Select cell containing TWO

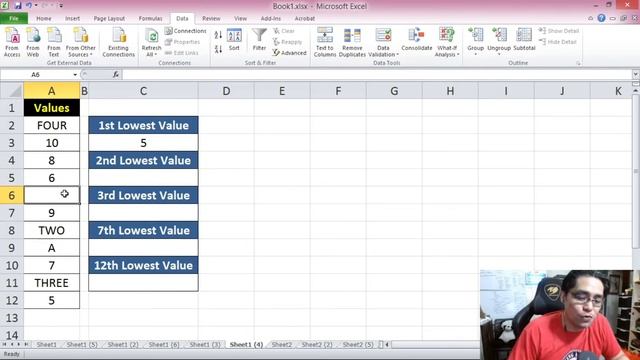click(x=51, y=230)
